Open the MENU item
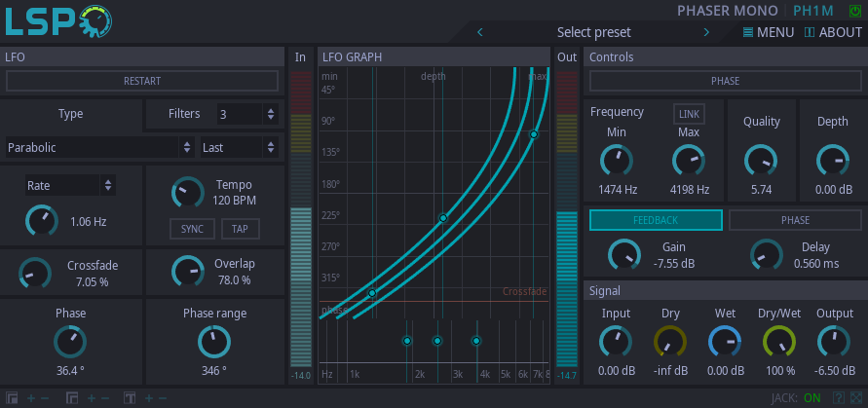Image resolution: width=868 pixels, height=408 pixels. pyautogui.click(x=769, y=33)
